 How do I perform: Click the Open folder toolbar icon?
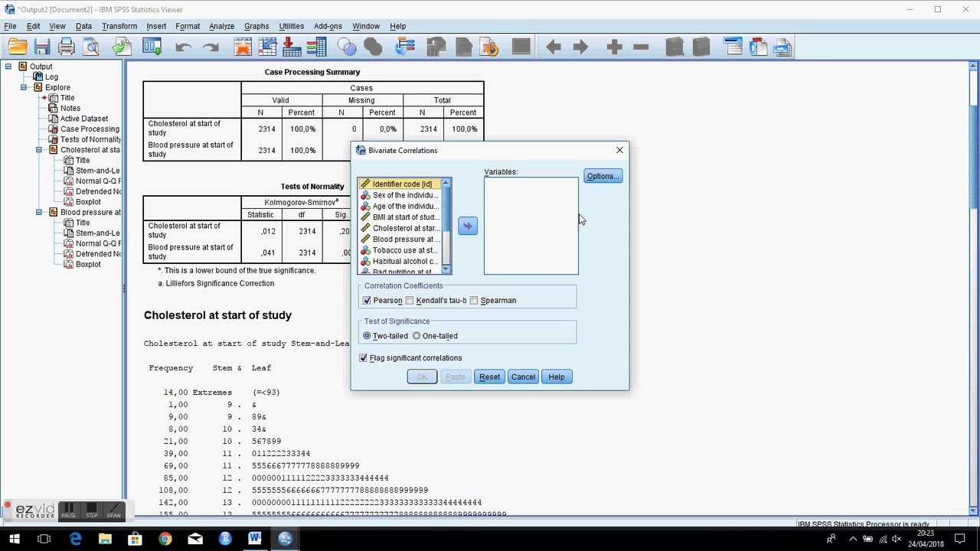point(18,47)
